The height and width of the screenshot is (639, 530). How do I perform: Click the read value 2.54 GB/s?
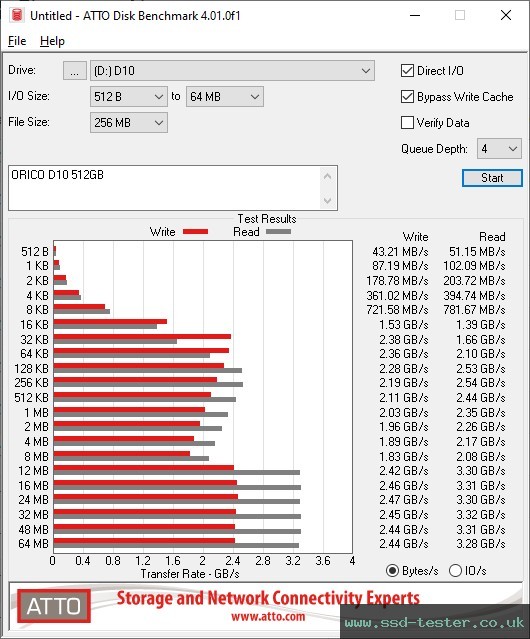pyautogui.click(x=481, y=383)
